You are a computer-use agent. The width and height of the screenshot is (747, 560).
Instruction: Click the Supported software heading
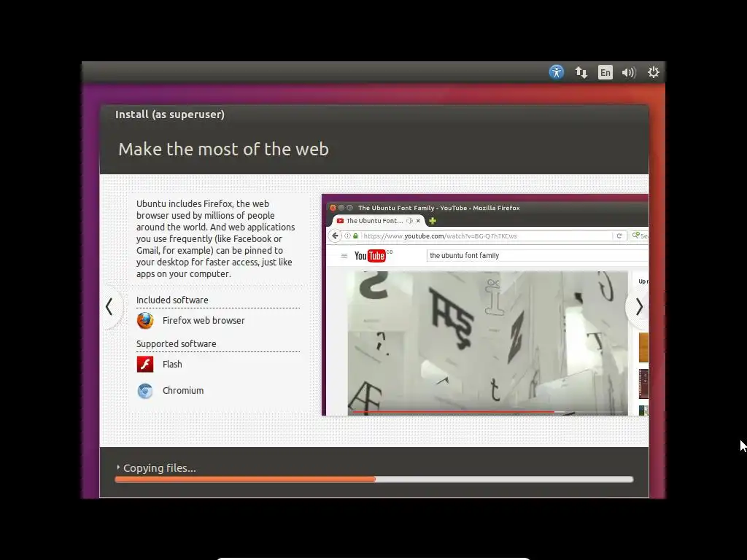[177, 344]
